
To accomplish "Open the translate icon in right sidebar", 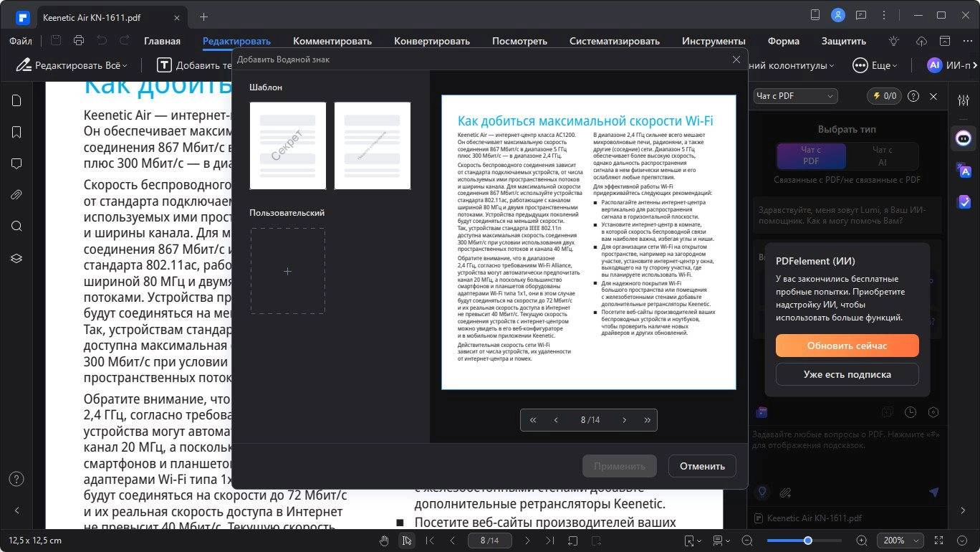I will 964,171.
